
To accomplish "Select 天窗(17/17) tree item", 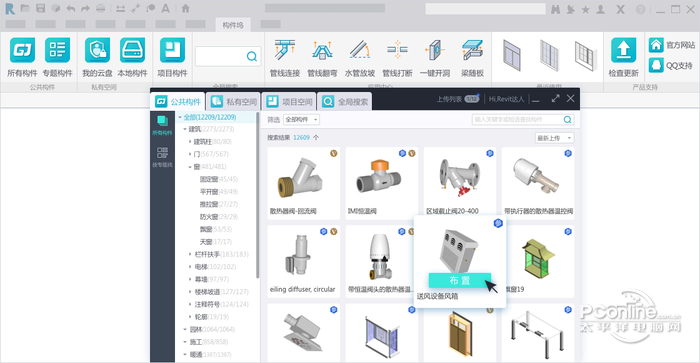I will 216,242.
